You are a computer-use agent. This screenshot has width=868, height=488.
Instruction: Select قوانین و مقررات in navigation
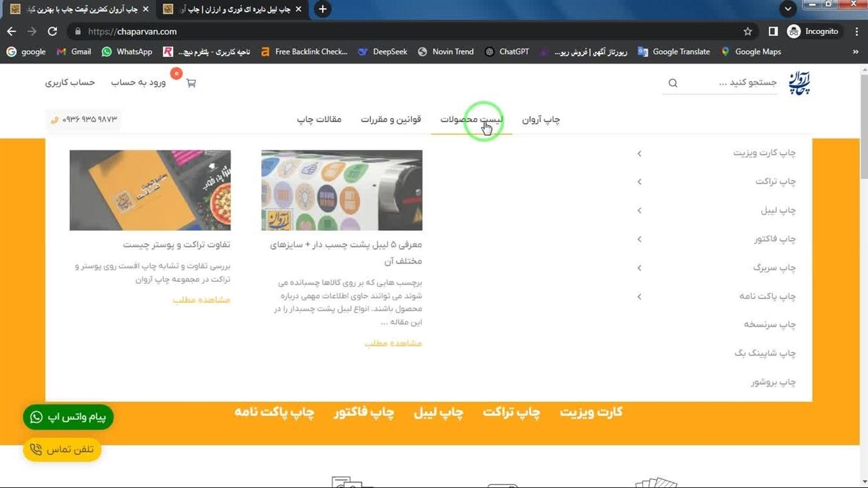click(391, 119)
